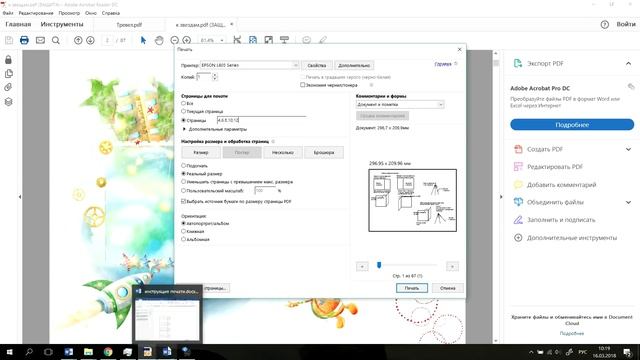Open printer Properties button
Viewport: 640px width, 360px height.
pyautogui.click(x=317, y=65)
